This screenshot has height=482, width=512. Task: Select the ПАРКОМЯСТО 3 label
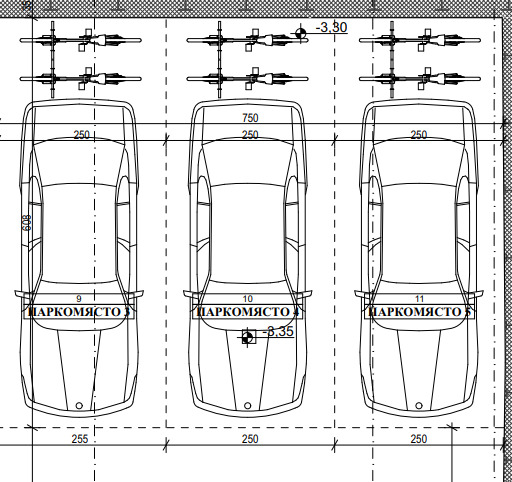[79, 312]
